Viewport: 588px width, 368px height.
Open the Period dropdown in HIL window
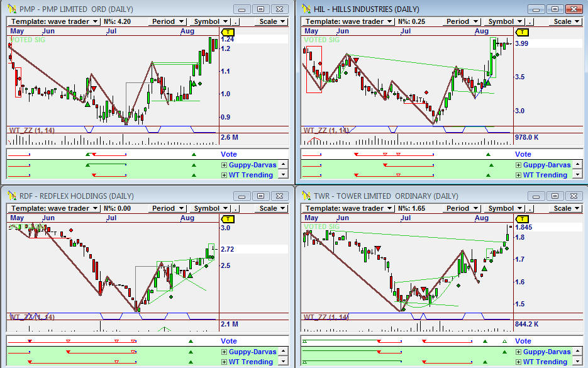pos(462,21)
